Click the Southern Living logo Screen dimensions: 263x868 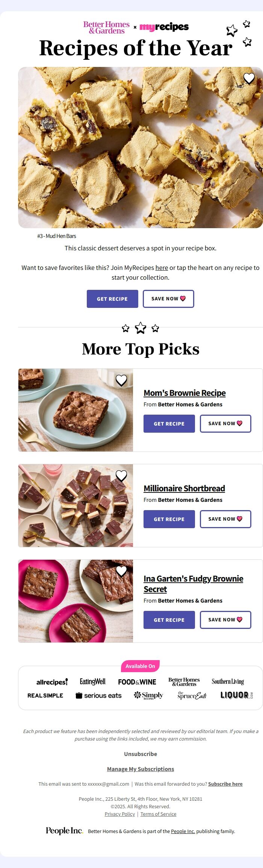[x=228, y=682]
